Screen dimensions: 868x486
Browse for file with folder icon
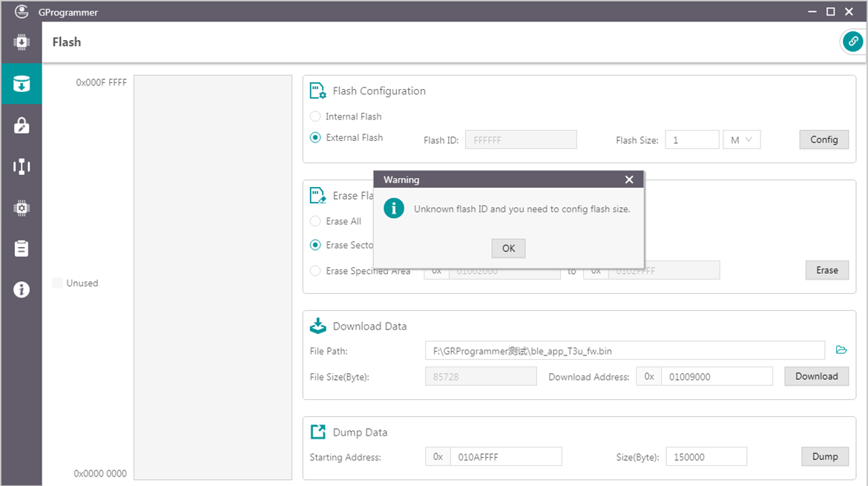pos(841,349)
